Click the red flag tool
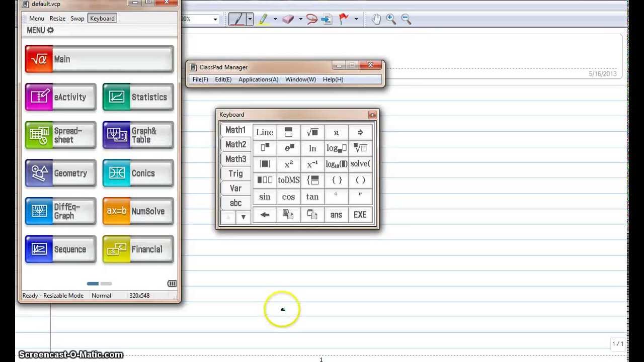The image size is (644, 362). pos(344,19)
